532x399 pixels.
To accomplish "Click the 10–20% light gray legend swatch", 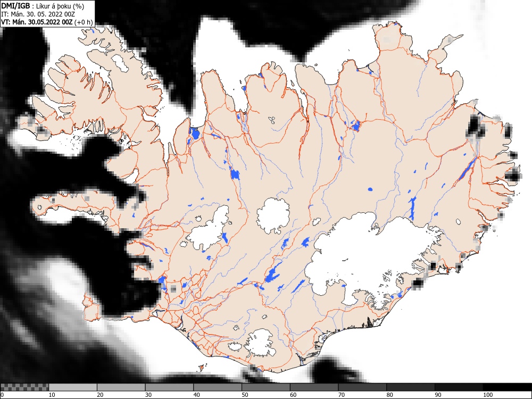I will 73,387.
